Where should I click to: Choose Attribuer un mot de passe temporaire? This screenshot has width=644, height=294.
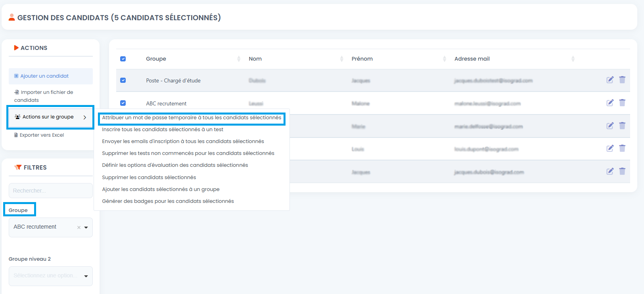tap(192, 118)
